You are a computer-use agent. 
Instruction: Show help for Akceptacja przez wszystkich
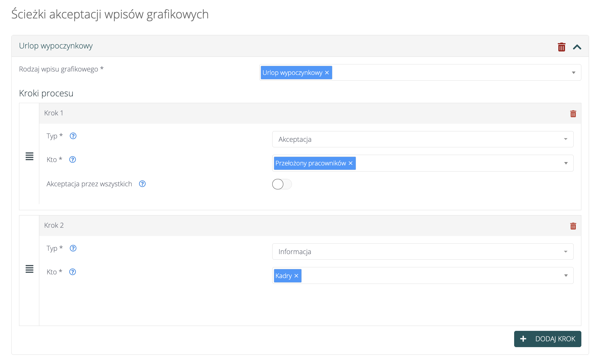click(142, 184)
